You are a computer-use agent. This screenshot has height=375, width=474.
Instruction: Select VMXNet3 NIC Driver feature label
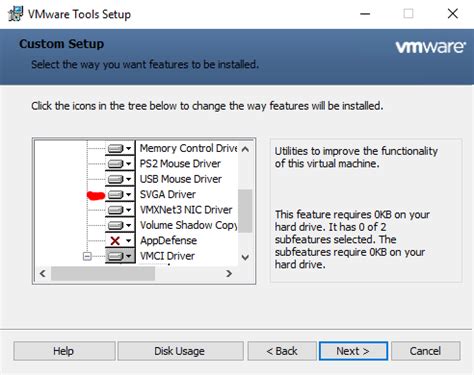(x=186, y=210)
